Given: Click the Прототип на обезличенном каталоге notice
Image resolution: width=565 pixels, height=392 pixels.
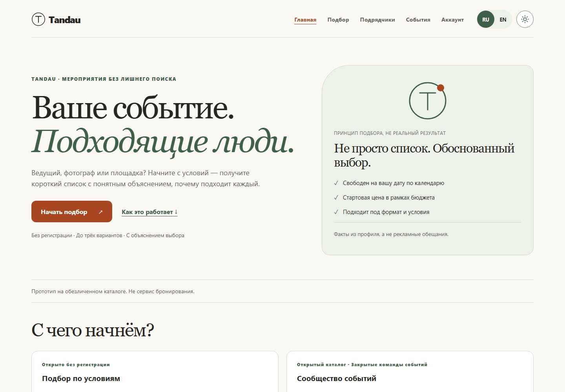Looking at the screenshot, I should pyautogui.click(x=113, y=291).
